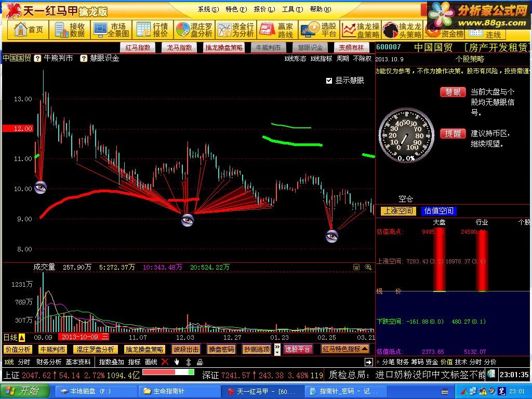The height and width of the screenshot is (399, 532).
Task: Open the 特色(F) menu
Action: (236, 9)
